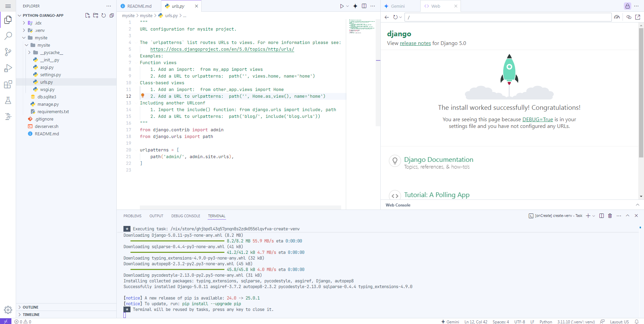
Task: Collapse all folders in Explorer
Action: 112,15
